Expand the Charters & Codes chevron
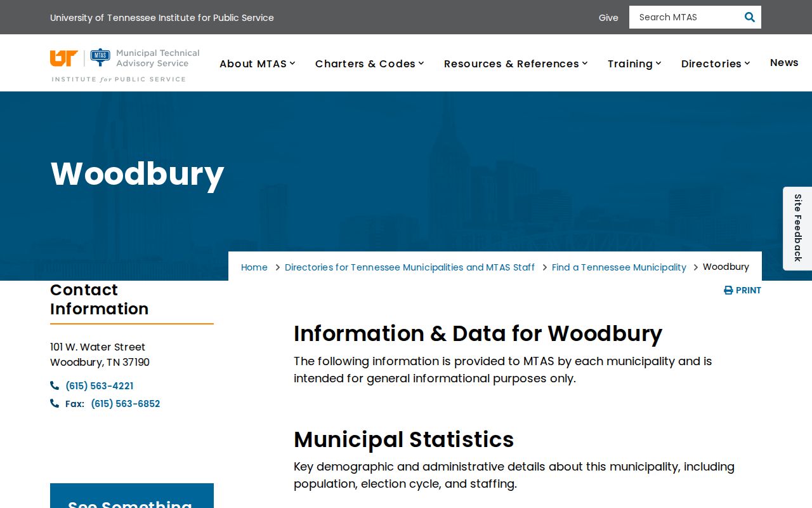This screenshot has height=508, width=812. coord(421,63)
